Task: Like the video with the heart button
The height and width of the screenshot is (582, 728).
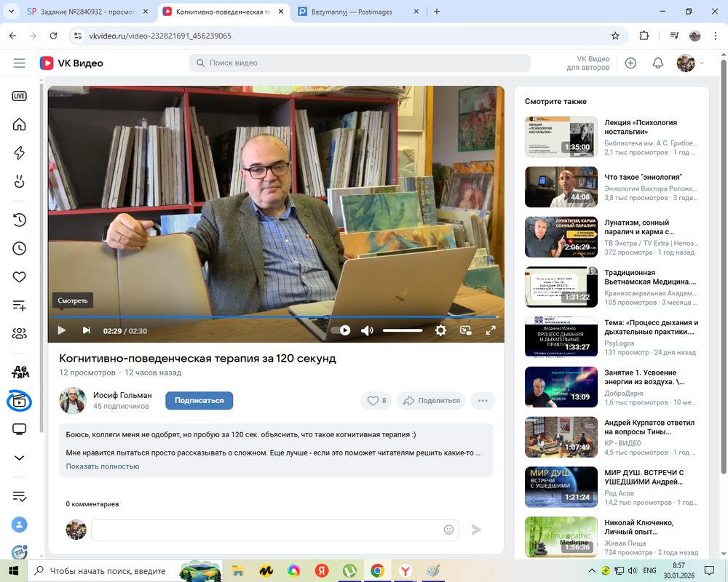Action: (x=376, y=401)
